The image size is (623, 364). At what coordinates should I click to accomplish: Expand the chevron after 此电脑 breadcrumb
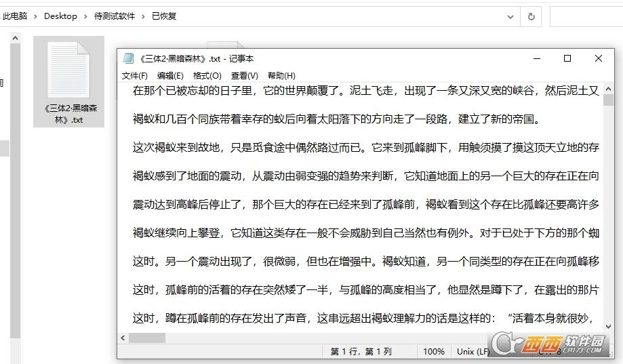coord(35,16)
